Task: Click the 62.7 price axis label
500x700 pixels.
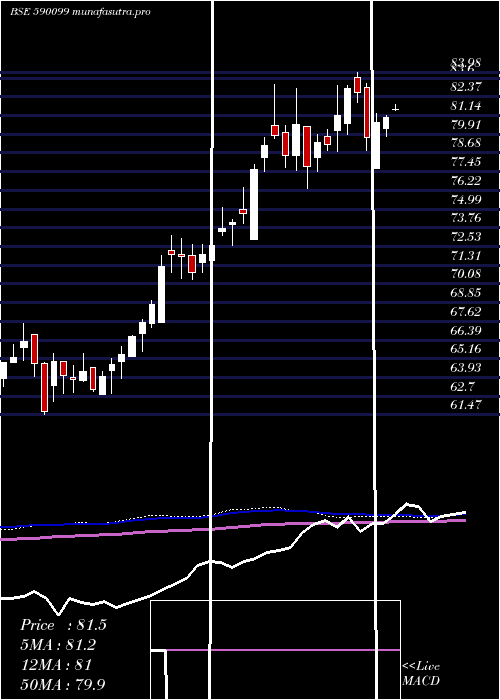Action: click(x=463, y=387)
